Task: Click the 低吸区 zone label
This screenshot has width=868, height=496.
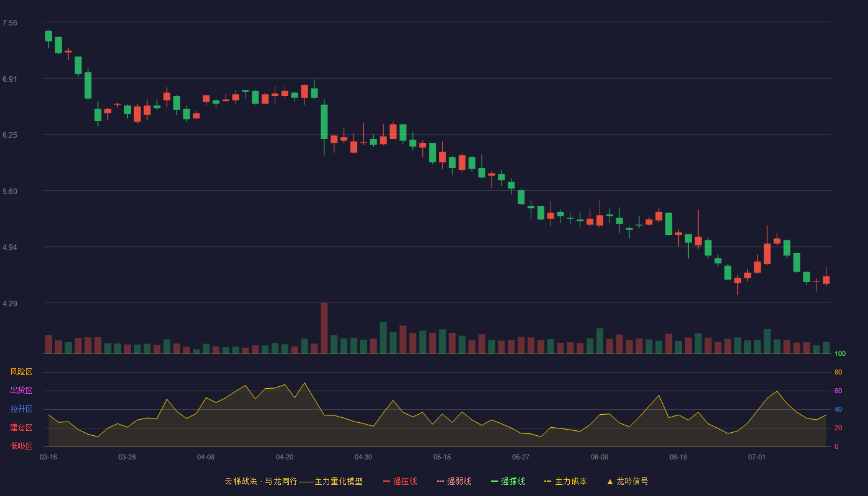Action: coord(21,446)
